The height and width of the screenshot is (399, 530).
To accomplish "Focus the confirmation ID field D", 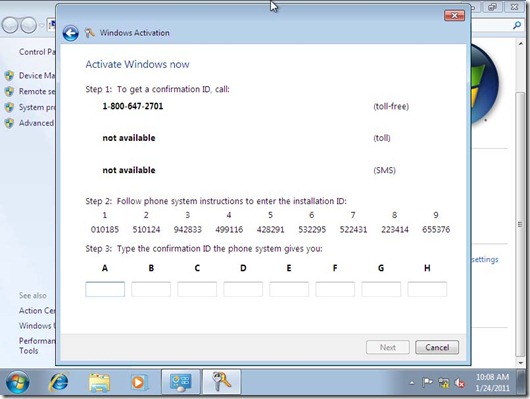I will 243,289.
